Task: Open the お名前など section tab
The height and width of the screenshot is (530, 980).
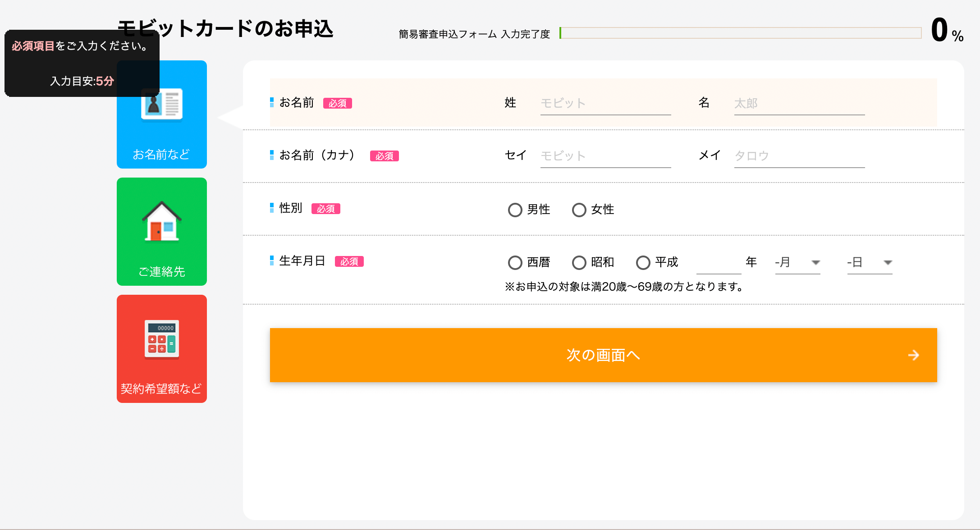Action: [162, 114]
